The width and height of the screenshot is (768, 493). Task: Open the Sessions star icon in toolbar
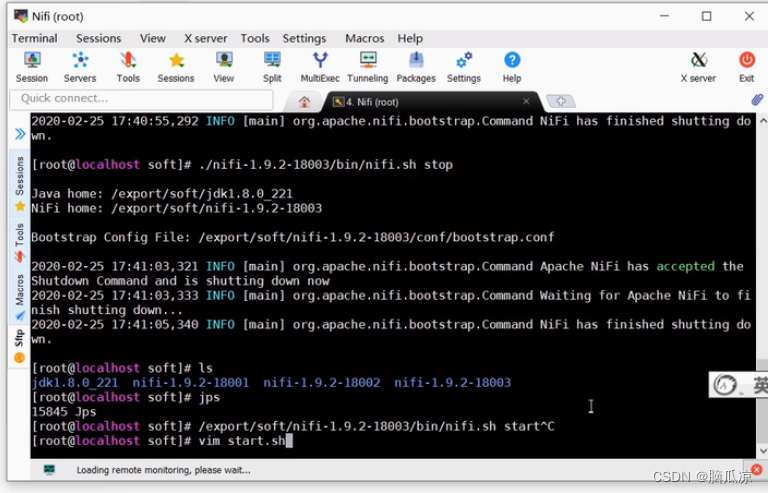[176, 67]
